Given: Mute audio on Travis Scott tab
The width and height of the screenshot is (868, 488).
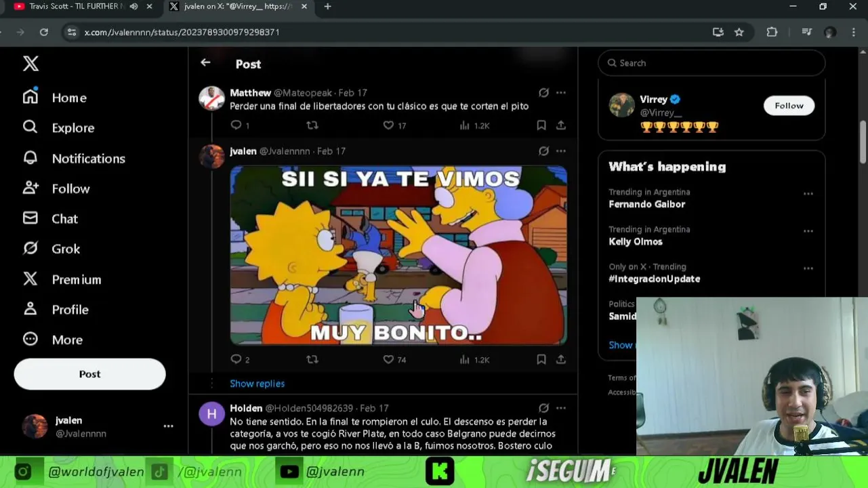Looking at the screenshot, I should coord(133,7).
